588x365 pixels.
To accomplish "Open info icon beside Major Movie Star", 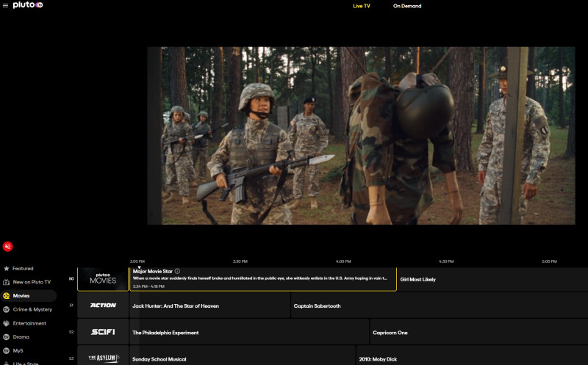I will (x=177, y=271).
